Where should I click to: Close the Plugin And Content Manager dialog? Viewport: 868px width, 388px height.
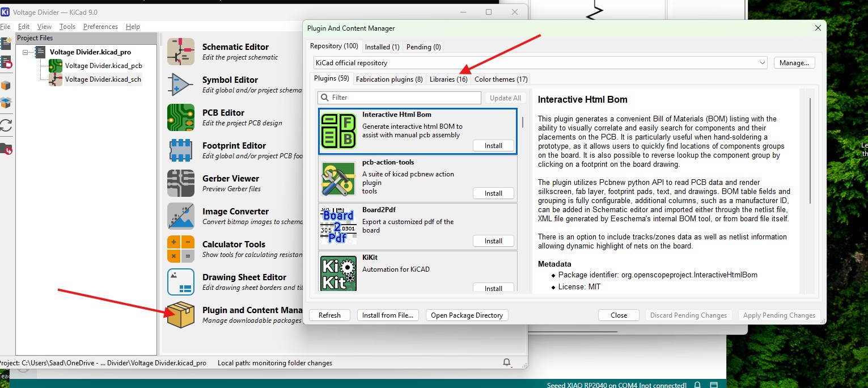(x=818, y=28)
